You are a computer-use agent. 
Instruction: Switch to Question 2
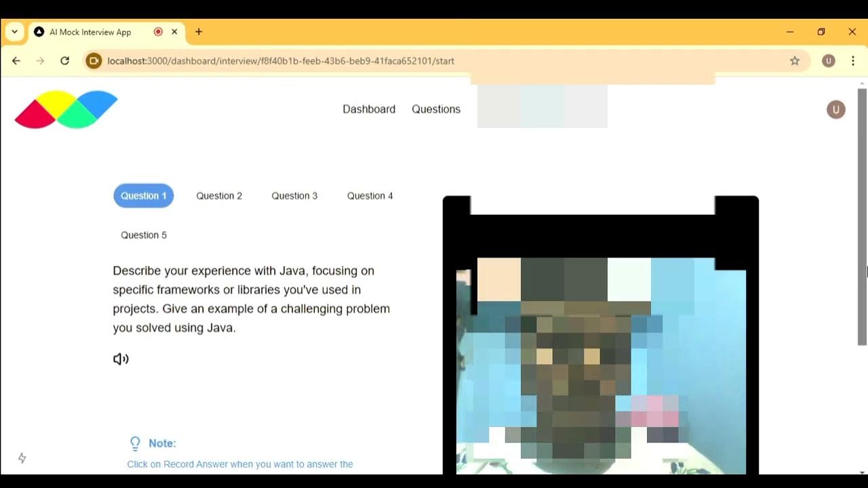[x=219, y=196]
